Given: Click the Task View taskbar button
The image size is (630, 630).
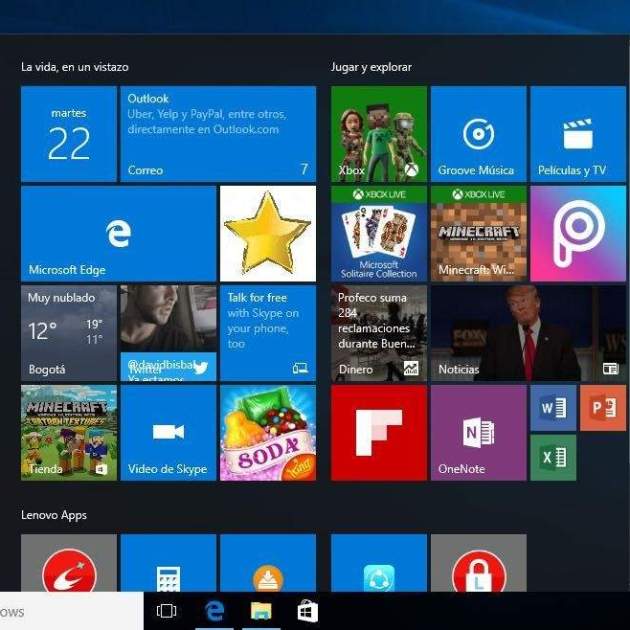Looking at the screenshot, I should (x=166, y=611).
